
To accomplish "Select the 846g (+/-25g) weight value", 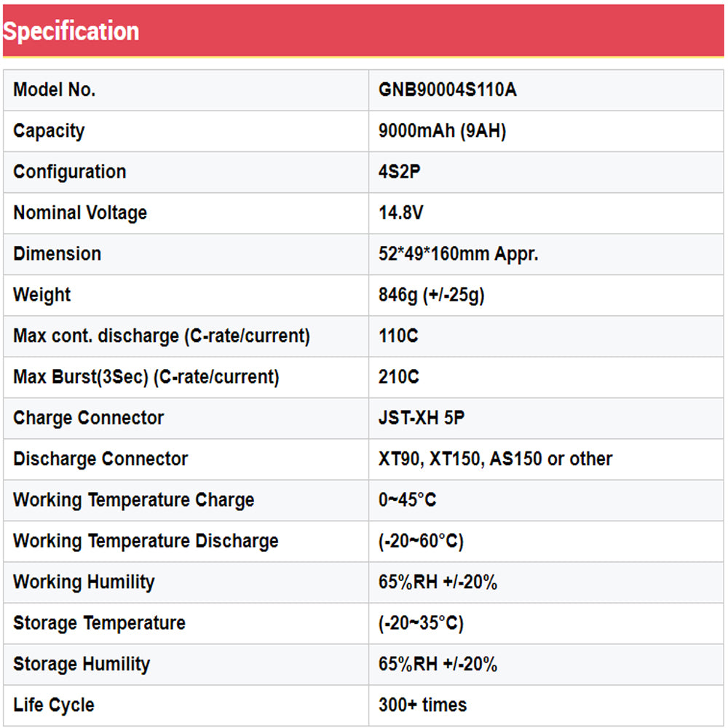I will coord(431,295).
